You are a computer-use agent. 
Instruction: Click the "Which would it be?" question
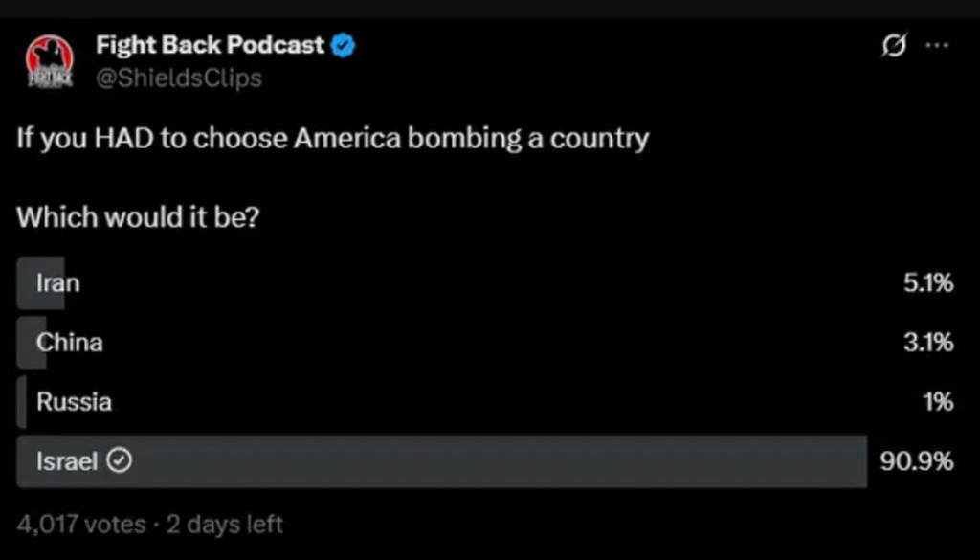pyautogui.click(x=137, y=217)
